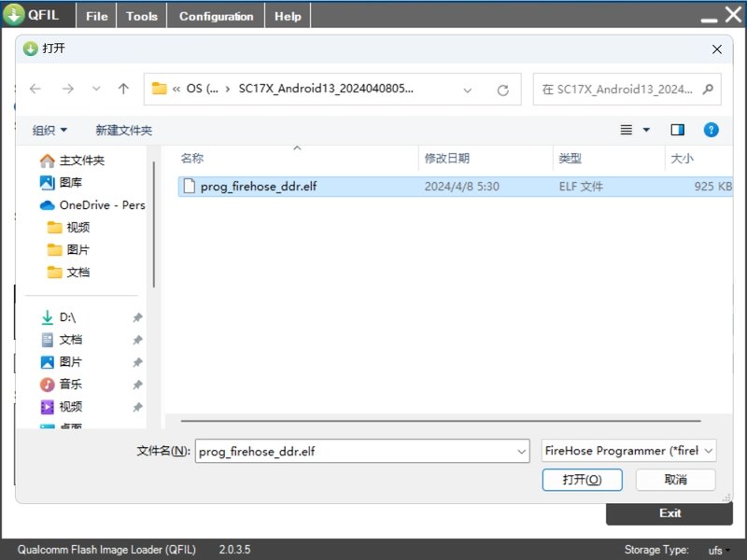Toggle the preview pane icon
The height and width of the screenshot is (560, 747).
(678, 130)
